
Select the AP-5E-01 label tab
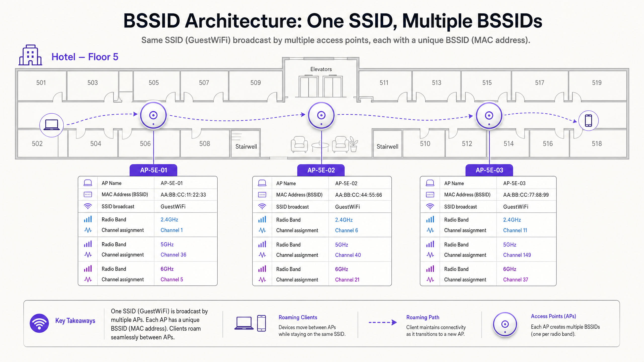(153, 170)
